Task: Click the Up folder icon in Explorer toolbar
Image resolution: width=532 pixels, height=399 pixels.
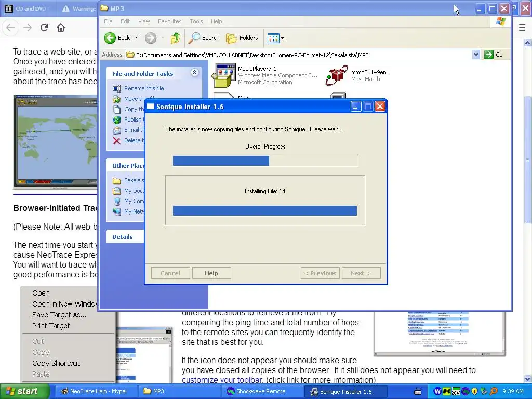Action: pyautogui.click(x=176, y=38)
